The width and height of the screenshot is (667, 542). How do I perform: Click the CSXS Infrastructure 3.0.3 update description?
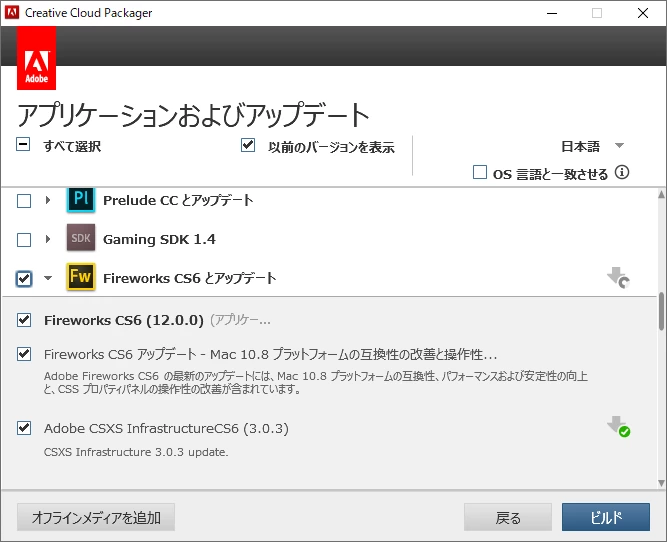pos(136,452)
